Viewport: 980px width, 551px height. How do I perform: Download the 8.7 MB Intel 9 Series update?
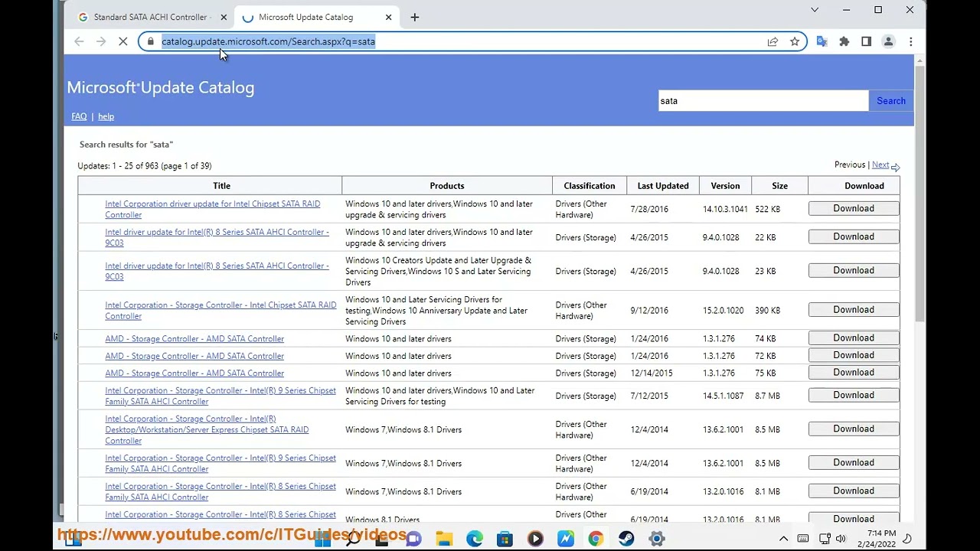[x=854, y=396]
